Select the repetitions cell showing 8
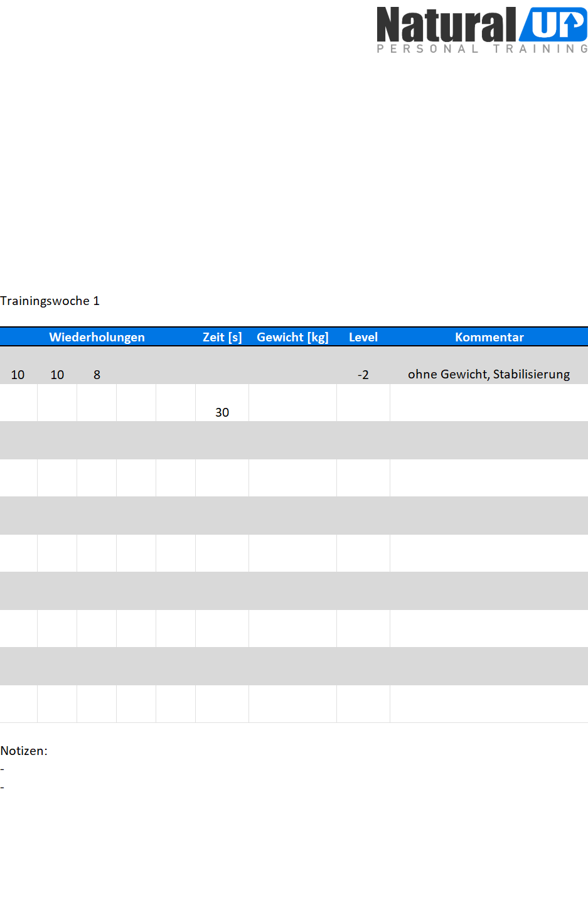The image size is (588, 915). point(97,365)
